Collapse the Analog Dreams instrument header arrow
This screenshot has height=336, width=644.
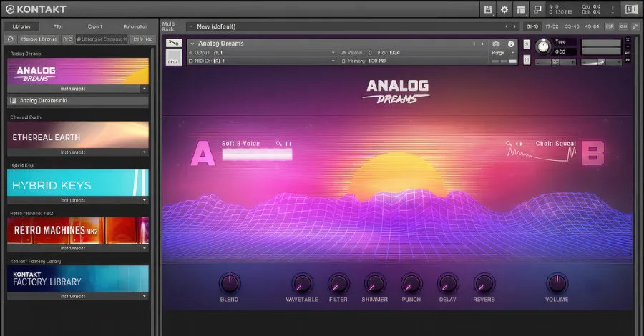(x=192, y=44)
